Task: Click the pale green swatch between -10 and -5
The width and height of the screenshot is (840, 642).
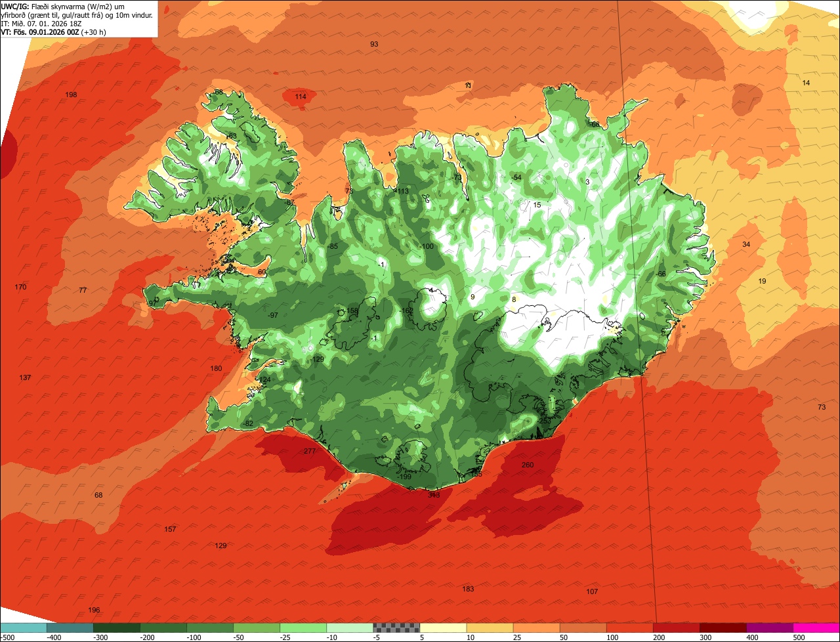Action: click(350, 627)
